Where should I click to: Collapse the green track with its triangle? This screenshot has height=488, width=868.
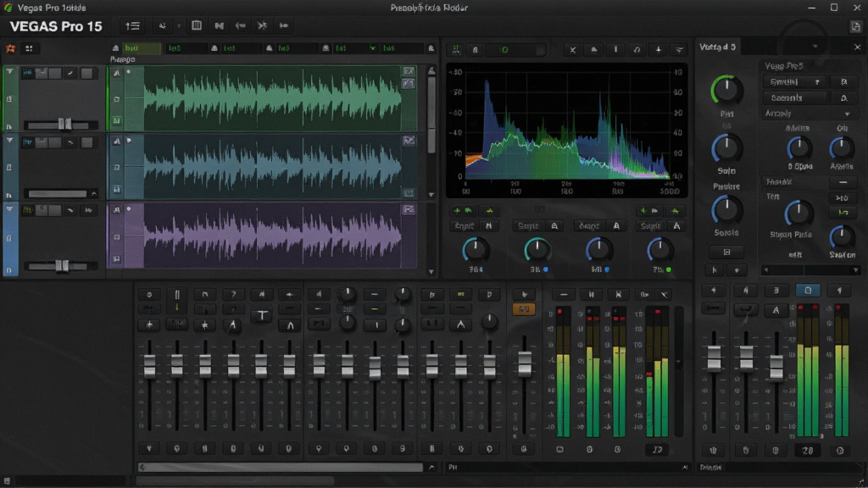[9, 72]
